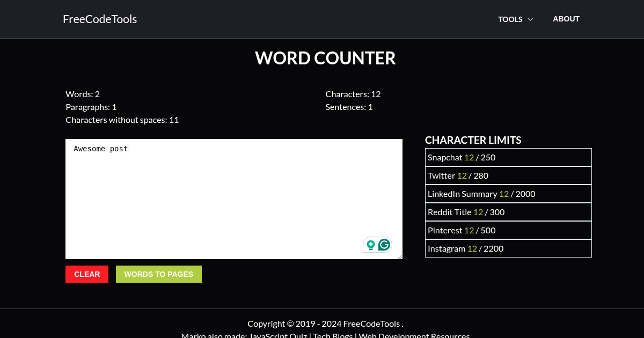
Task: Click the LinkedIn Summary limit row
Action: 508,194
